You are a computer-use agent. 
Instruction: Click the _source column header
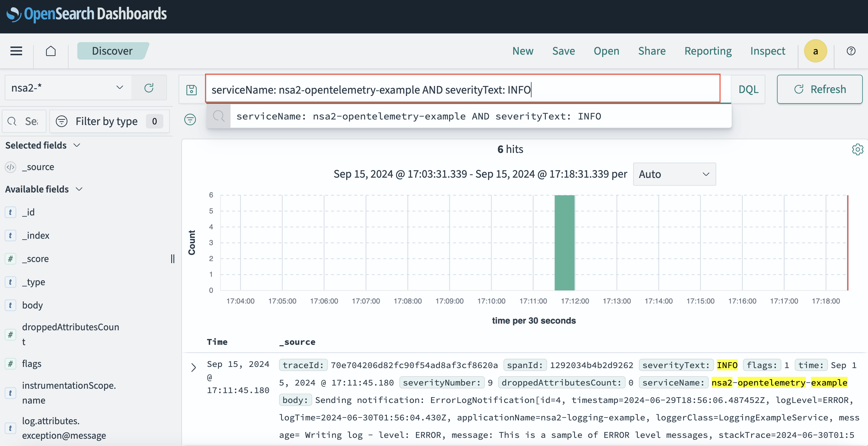coord(297,342)
